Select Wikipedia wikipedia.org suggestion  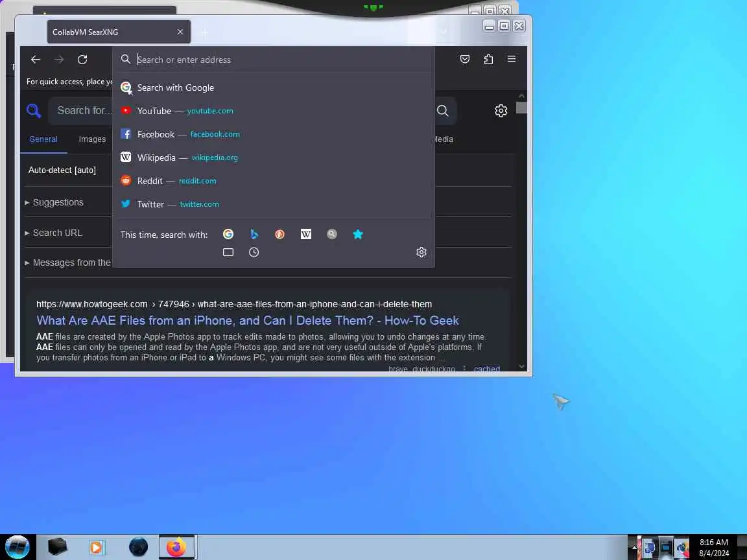[x=274, y=157]
